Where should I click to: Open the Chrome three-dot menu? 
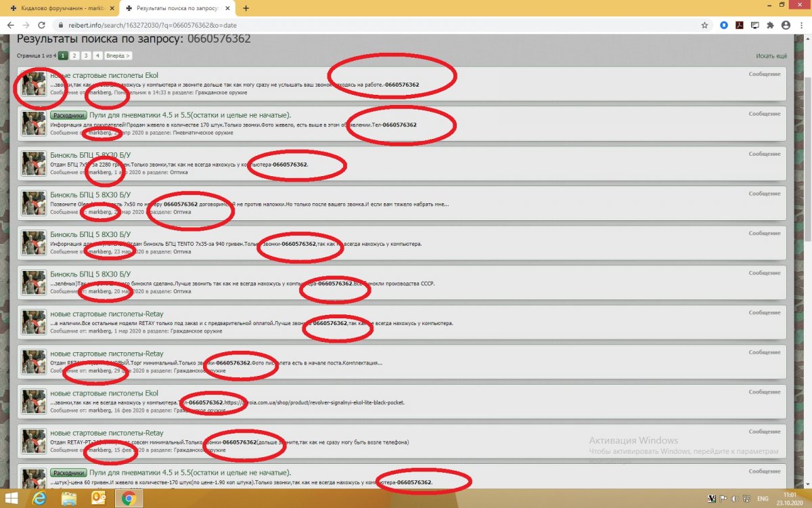(802, 25)
